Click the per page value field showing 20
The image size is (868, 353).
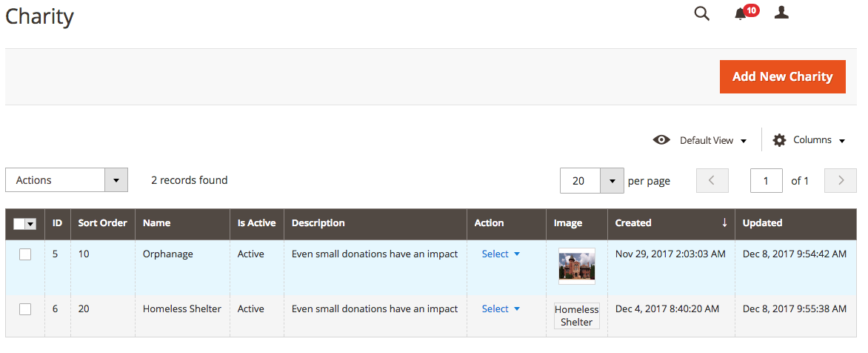(x=581, y=181)
